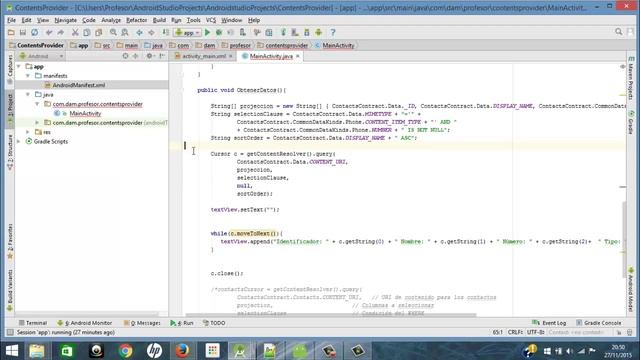
Task: Open the Refactor menu
Action: click(x=136, y=20)
